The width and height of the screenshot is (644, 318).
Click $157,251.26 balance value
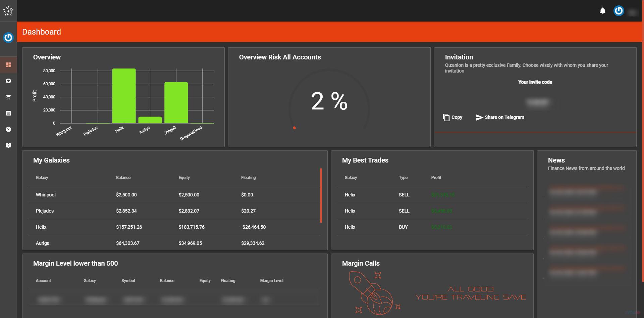pos(129,227)
